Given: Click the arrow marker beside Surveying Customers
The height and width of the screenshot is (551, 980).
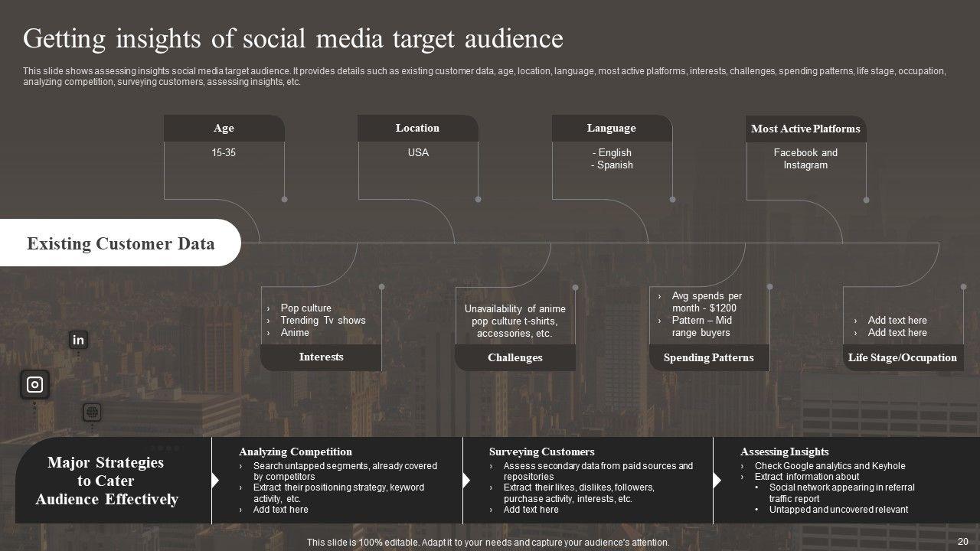Looking at the screenshot, I should point(466,481).
